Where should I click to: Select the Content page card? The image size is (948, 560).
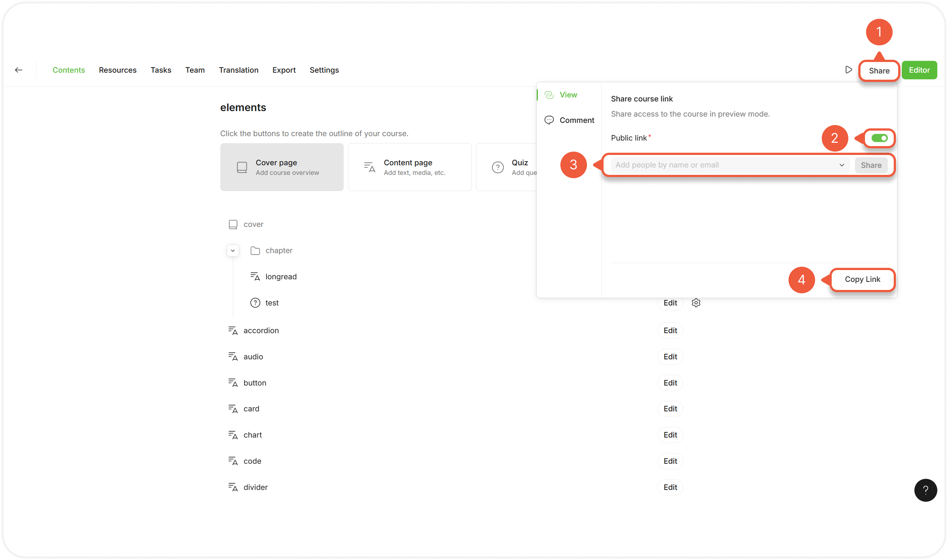410,167
